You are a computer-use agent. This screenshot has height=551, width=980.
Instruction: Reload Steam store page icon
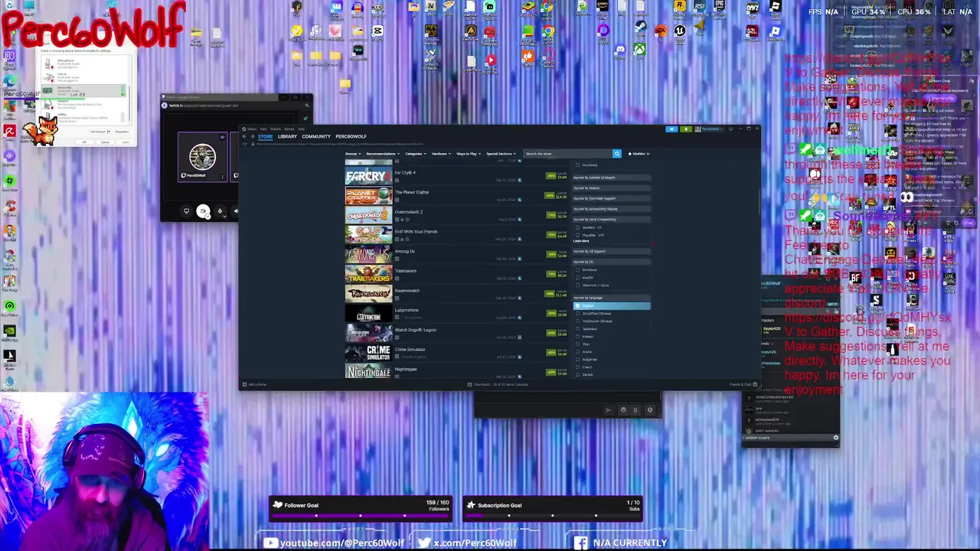click(244, 144)
